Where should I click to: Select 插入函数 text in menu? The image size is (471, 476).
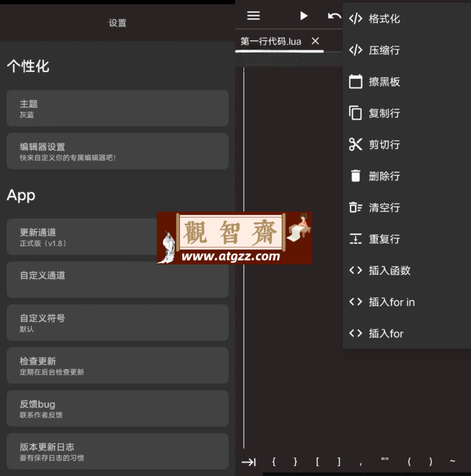click(x=390, y=270)
